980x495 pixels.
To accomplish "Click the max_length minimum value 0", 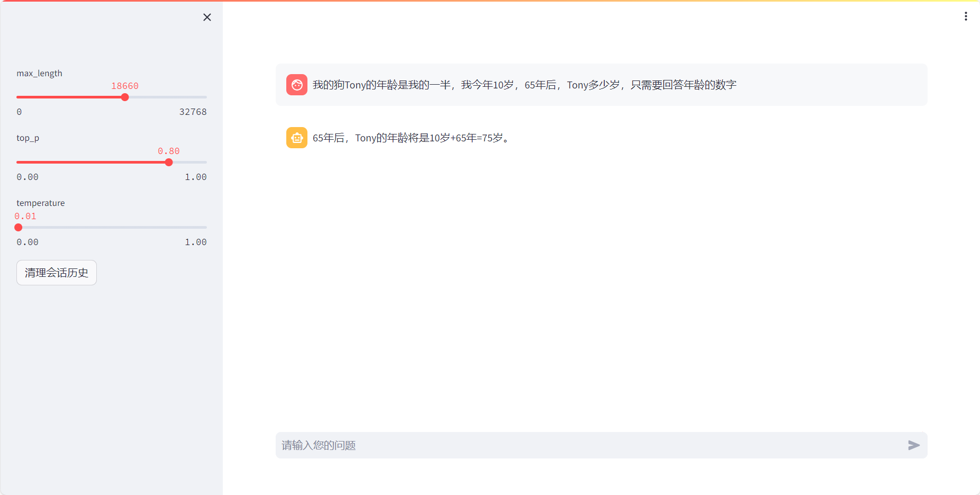I will [x=19, y=112].
